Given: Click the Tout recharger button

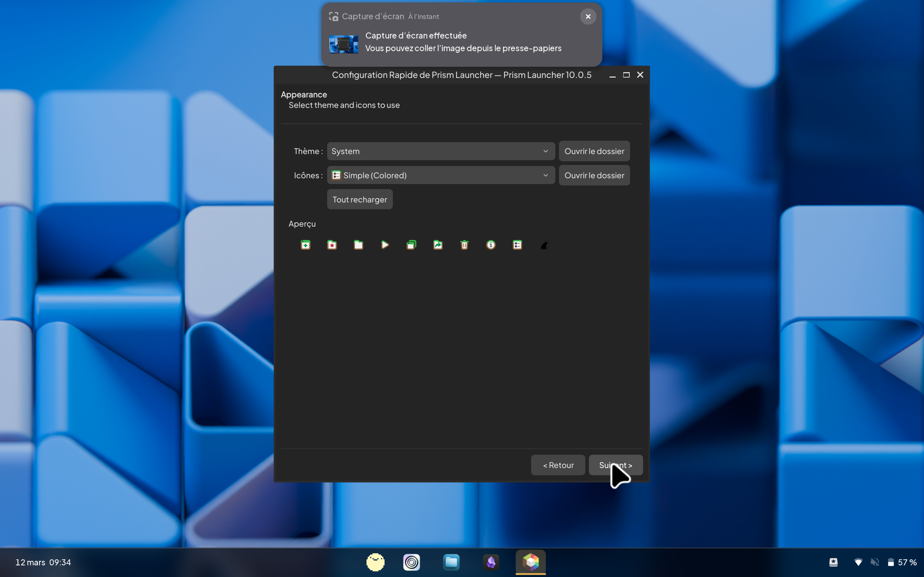Looking at the screenshot, I should pyautogui.click(x=360, y=199).
